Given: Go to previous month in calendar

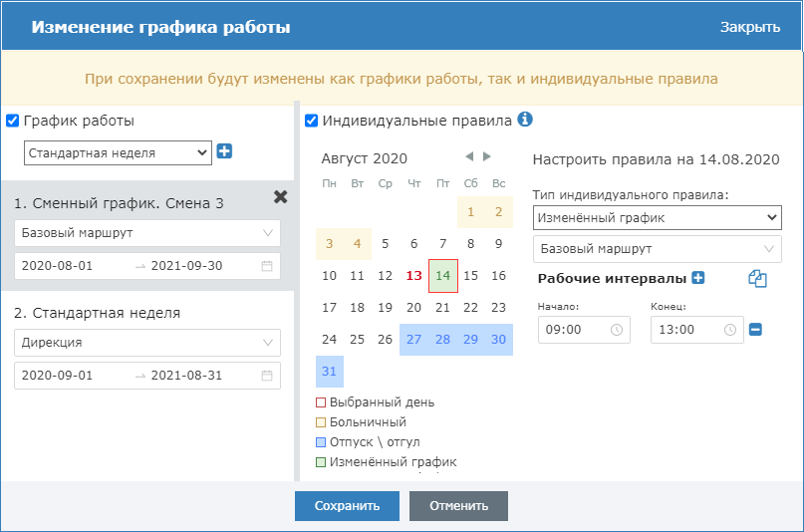Looking at the screenshot, I should coord(469,156).
